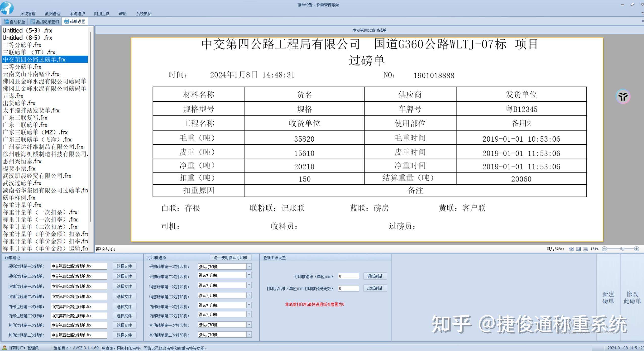
Task: Select 三等分磅单.frx template
Action: click(x=45, y=45)
